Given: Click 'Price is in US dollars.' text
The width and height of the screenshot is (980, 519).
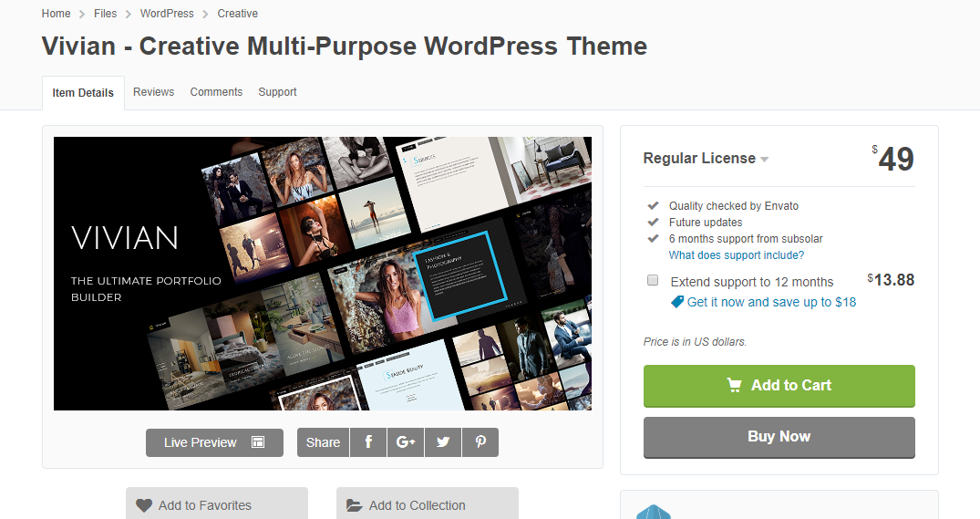Looking at the screenshot, I should pyautogui.click(x=695, y=341).
